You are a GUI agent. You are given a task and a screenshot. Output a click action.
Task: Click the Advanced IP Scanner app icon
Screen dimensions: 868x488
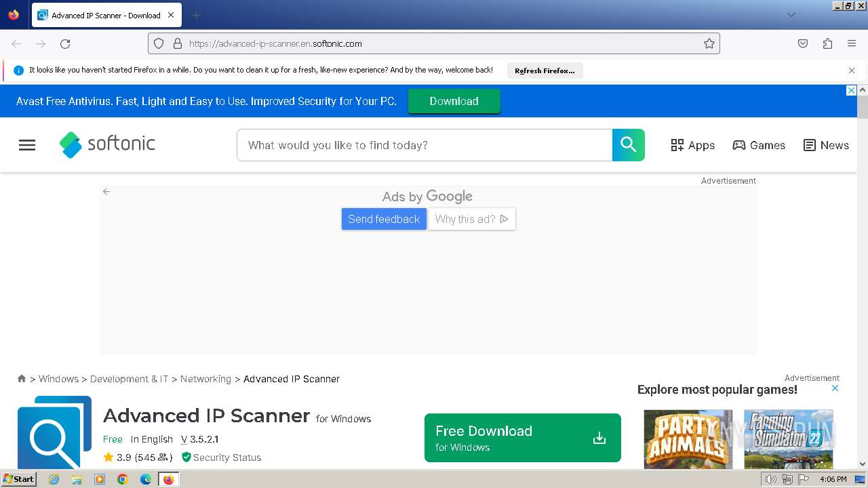click(x=54, y=432)
